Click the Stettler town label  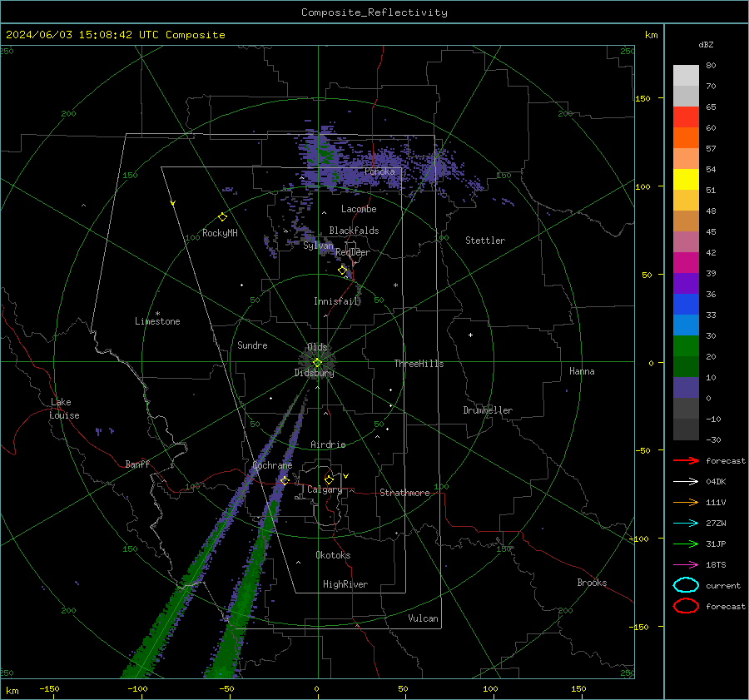485,241
